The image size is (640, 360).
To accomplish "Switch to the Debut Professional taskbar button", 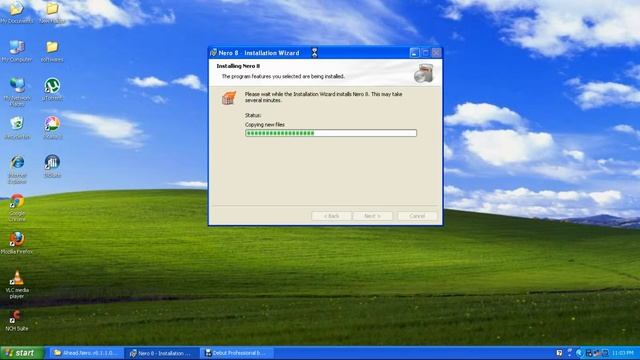I will [x=236, y=353].
